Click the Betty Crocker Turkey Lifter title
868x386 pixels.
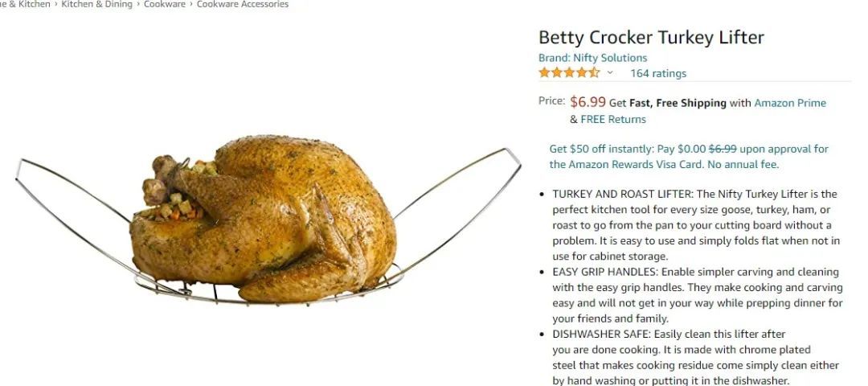pos(651,38)
